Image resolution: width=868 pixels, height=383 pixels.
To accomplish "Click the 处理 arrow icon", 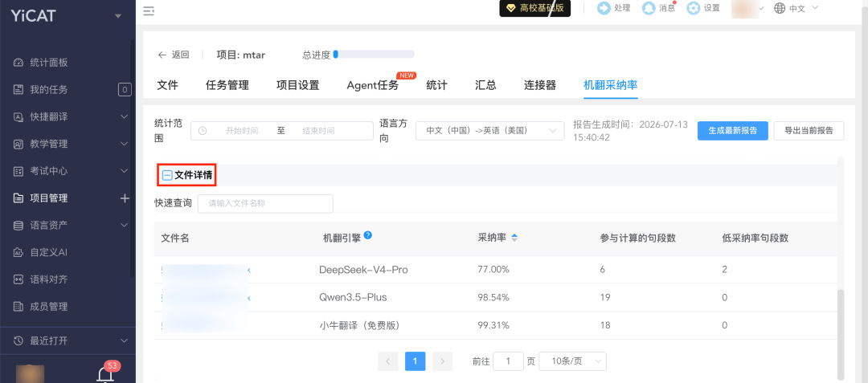I will pos(604,8).
